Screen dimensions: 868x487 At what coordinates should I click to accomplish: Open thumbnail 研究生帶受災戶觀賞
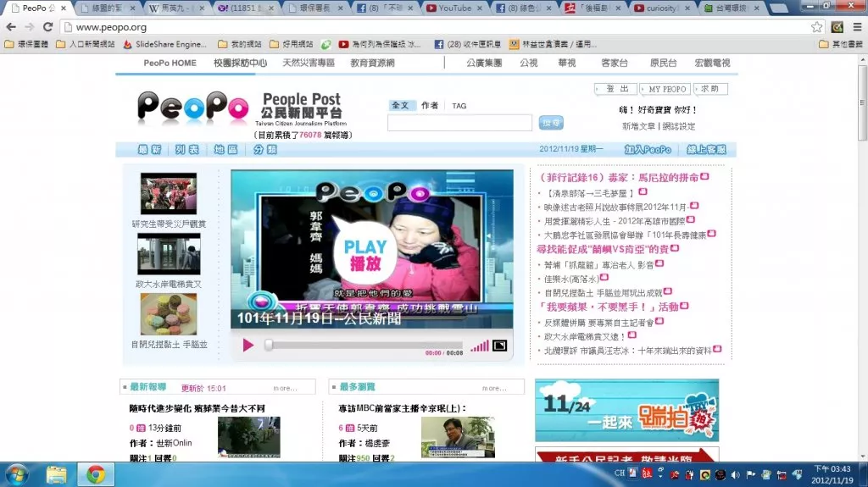point(169,194)
